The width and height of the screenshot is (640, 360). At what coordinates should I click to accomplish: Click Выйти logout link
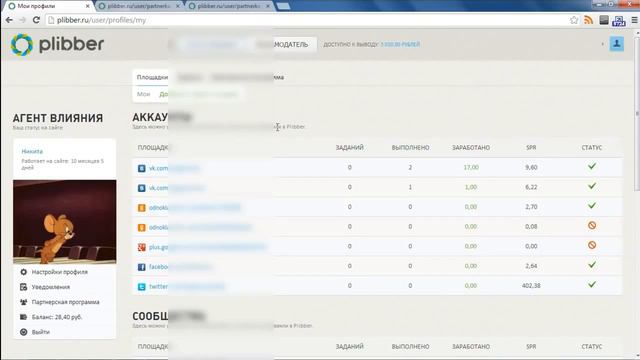41,332
